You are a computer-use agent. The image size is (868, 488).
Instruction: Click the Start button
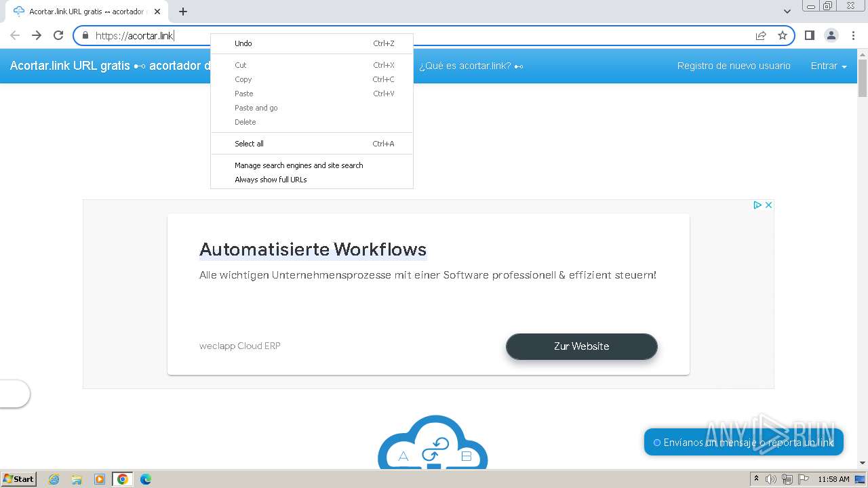tap(18, 479)
